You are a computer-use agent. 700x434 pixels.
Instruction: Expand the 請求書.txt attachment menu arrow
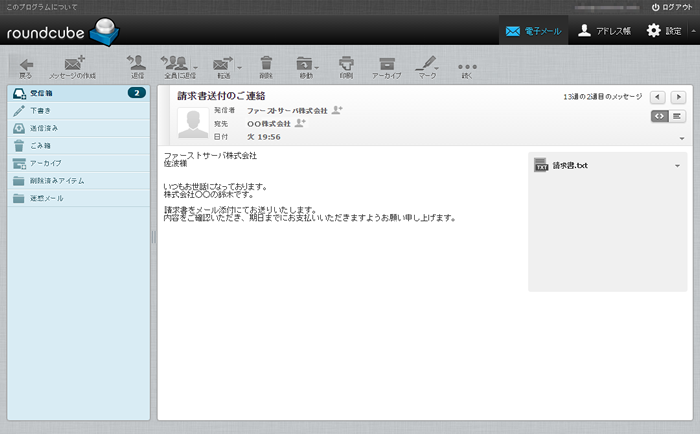[678, 165]
